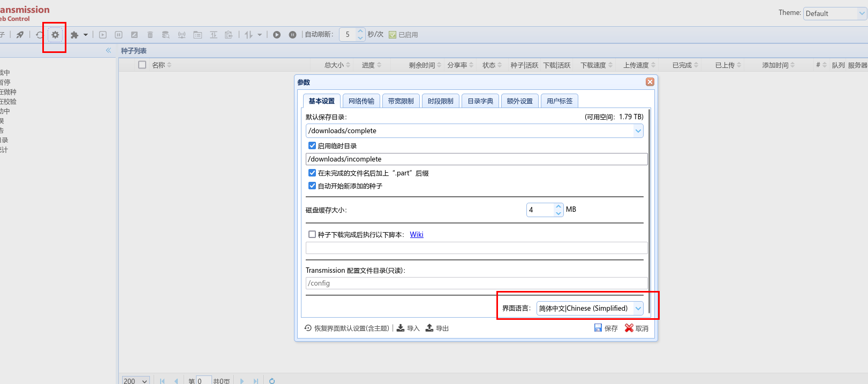Switch to the 带宽限制 tab

coord(401,101)
